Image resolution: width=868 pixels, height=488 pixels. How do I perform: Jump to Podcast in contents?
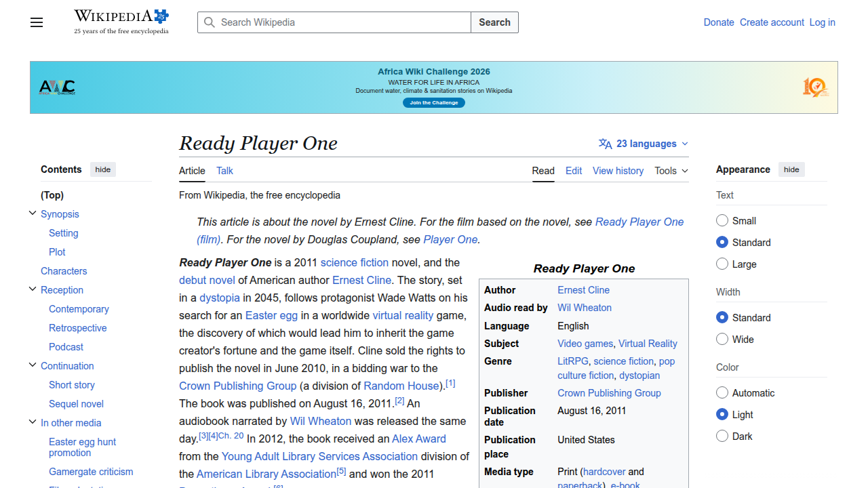point(66,347)
